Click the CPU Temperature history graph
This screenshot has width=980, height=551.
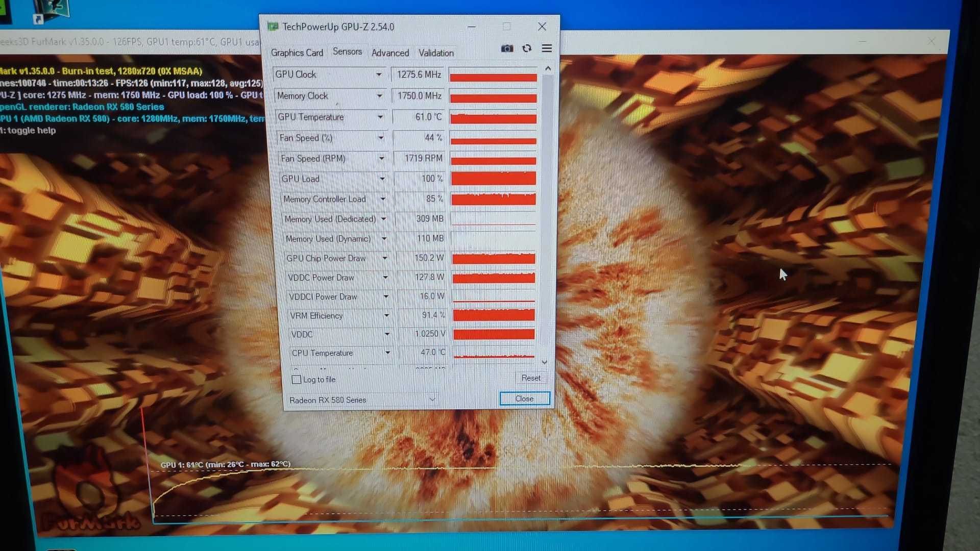tap(494, 353)
